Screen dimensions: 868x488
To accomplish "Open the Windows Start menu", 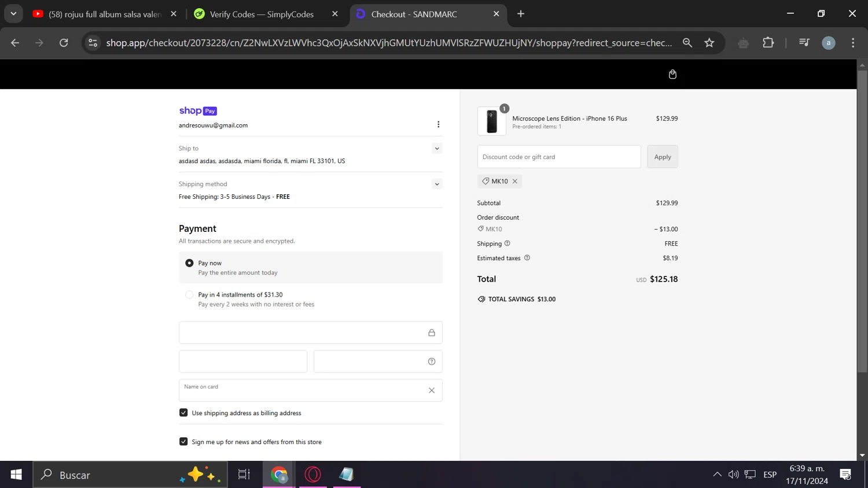I will (x=16, y=475).
